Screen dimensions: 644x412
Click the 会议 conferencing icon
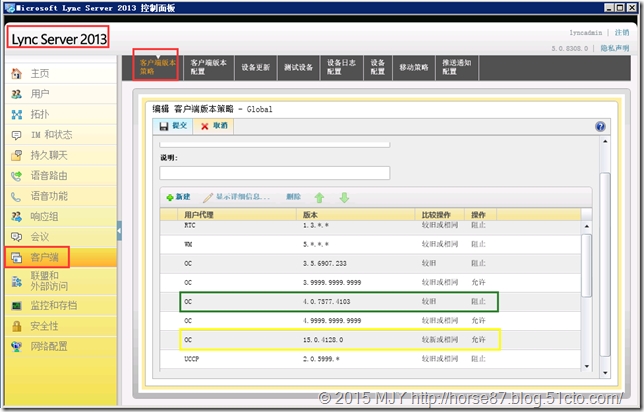[16, 237]
